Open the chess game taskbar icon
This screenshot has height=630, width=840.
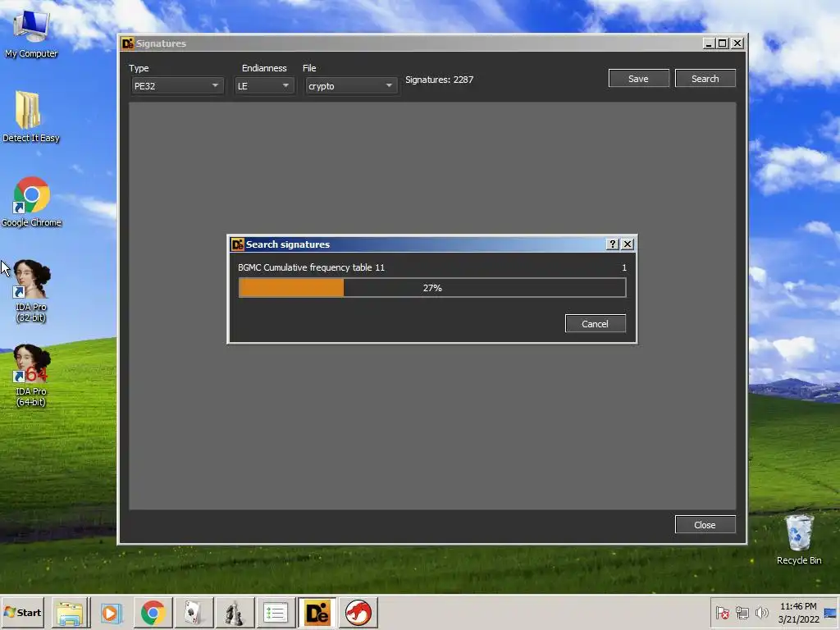(234, 613)
